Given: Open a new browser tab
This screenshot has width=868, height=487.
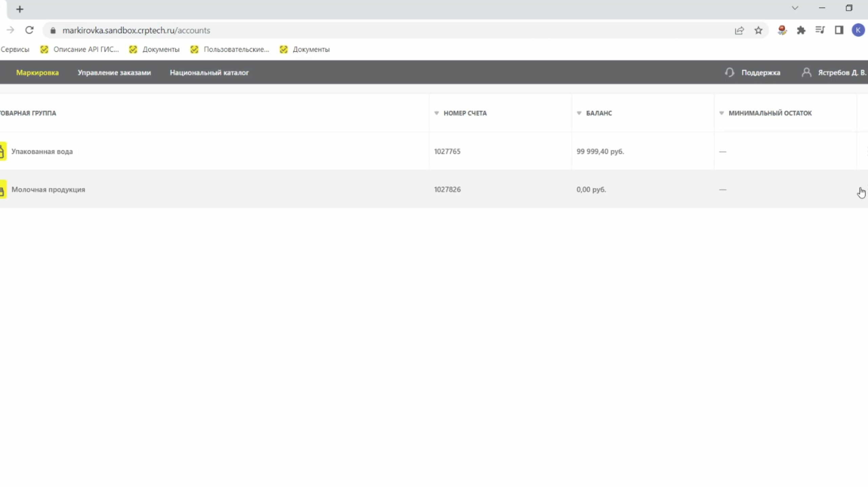Looking at the screenshot, I should click(20, 9).
